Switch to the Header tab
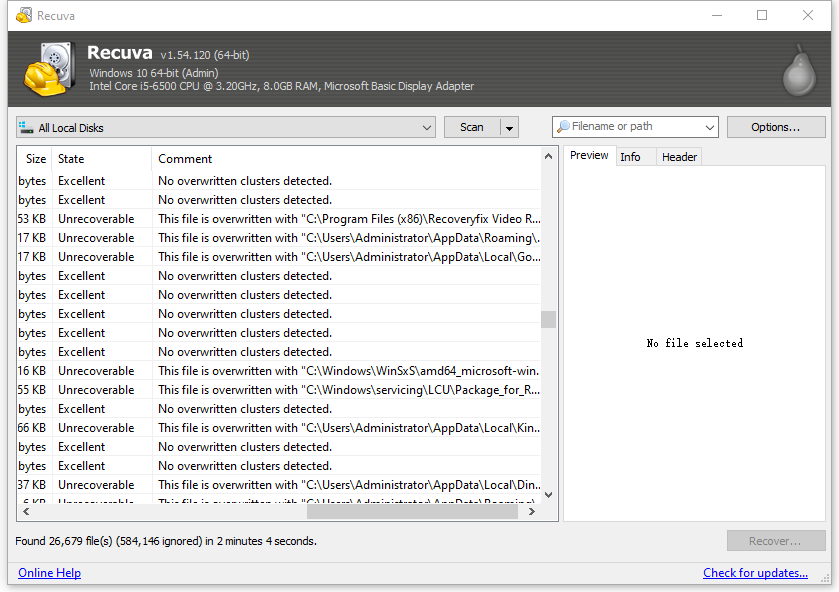839x592 pixels. click(679, 157)
